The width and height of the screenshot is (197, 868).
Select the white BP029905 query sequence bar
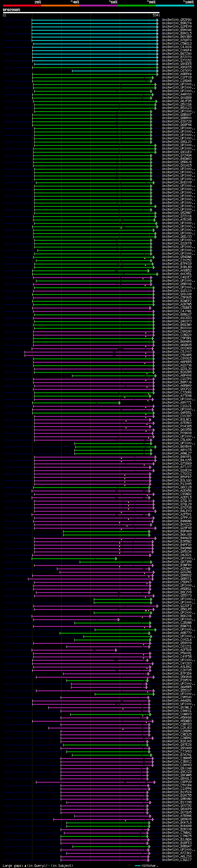[x=81, y=13]
